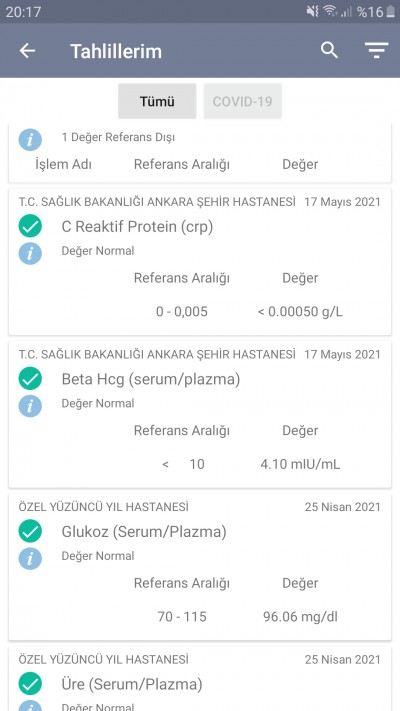Open search with the magnifier icon
This screenshot has height=711, width=400.
[x=329, y=50]
